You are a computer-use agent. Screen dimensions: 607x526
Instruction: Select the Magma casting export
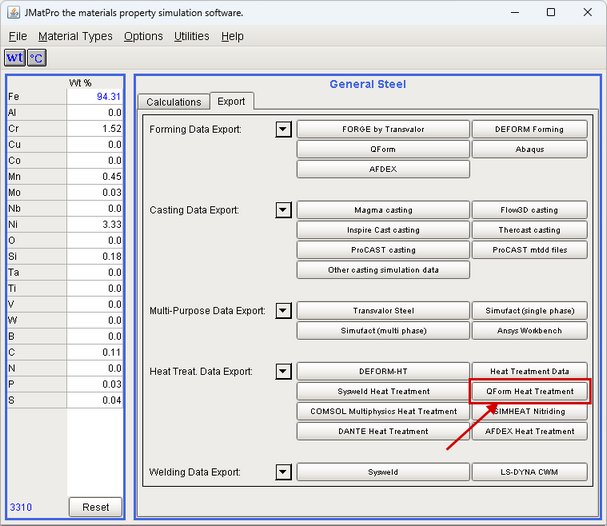click(x=383, y=210)
